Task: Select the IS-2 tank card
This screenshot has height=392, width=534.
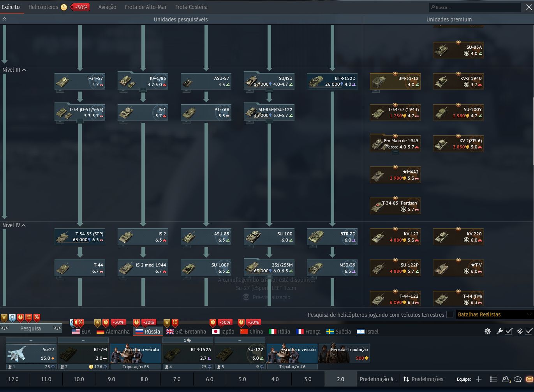Action: pyautogui.click(x=143, y=237)
